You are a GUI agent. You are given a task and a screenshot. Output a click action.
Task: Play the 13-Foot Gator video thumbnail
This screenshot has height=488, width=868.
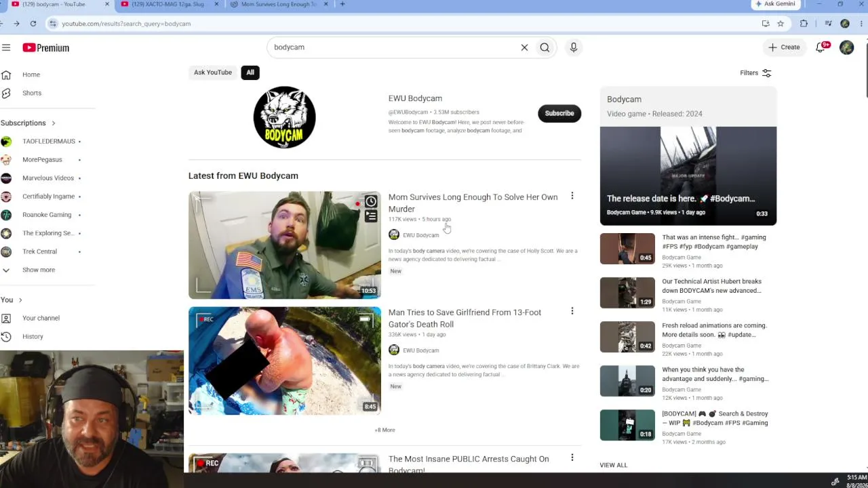coord(285,361)
